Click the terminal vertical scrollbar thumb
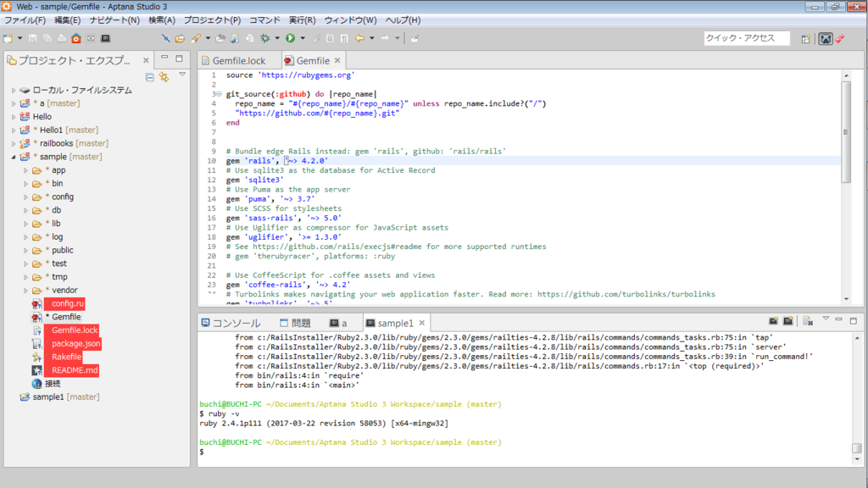 pyautogui.click(x=857, y=448)
